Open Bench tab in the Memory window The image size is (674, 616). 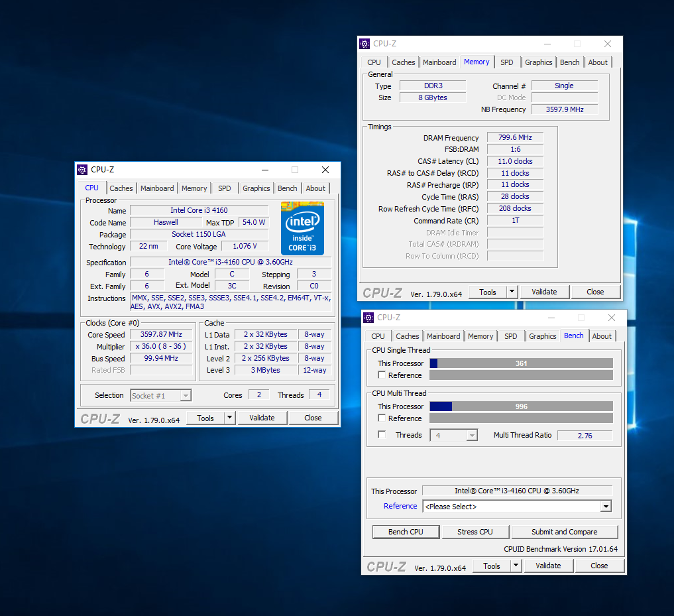569,62
